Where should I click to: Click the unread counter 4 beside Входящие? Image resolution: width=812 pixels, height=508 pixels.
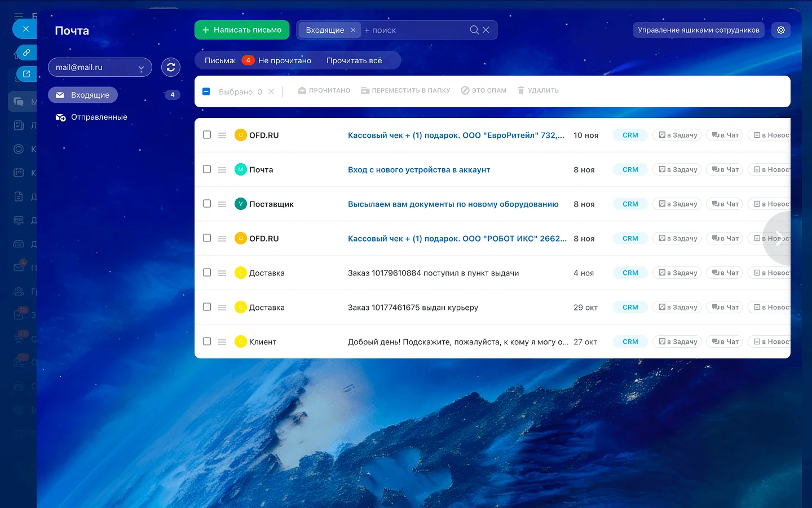point(173,95)
